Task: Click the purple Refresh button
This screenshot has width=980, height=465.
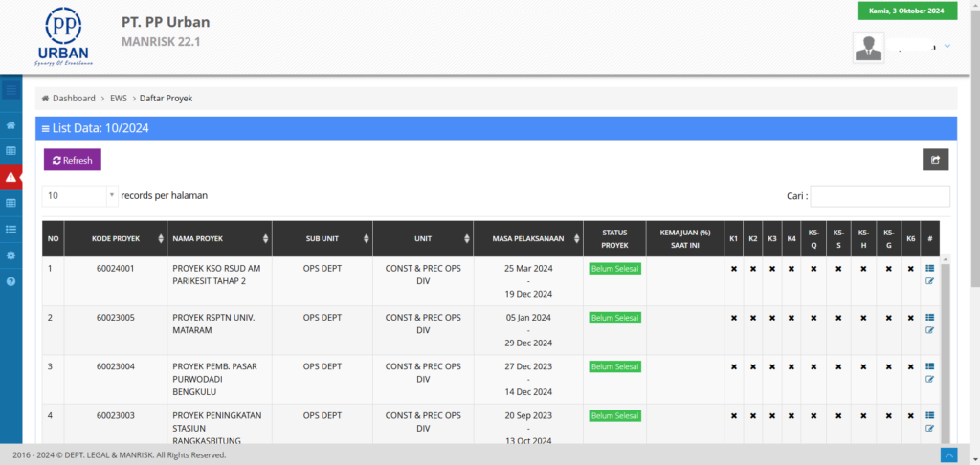Action: click(73, 160)
